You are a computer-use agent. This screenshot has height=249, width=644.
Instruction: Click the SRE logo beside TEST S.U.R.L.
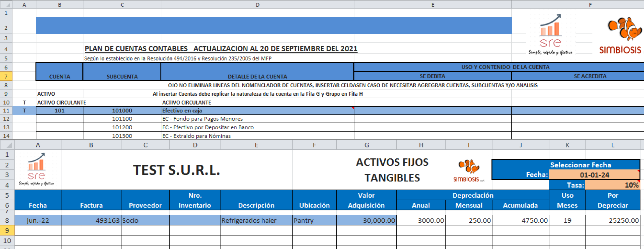click(x=36, y=169)
